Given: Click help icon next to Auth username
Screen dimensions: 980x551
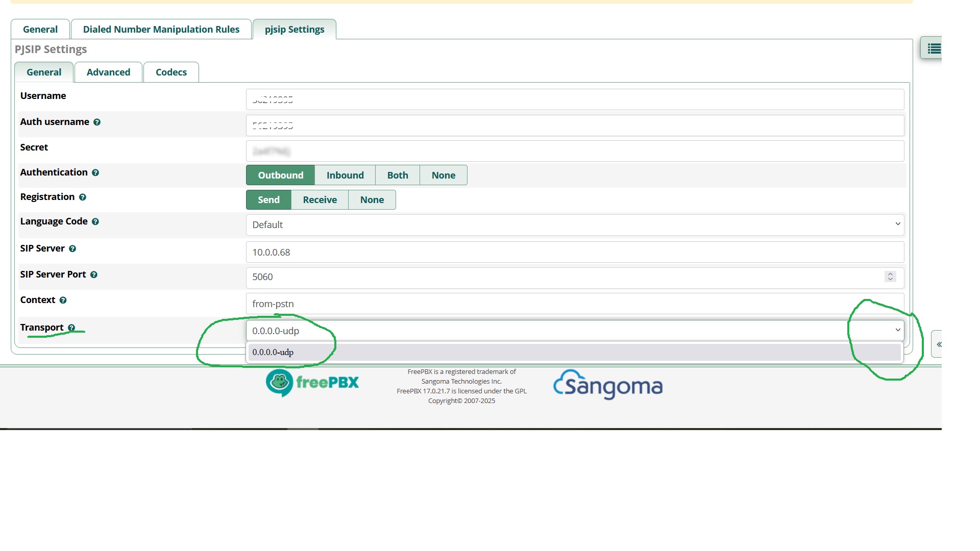Looking at the screenshot, I should [x=97, y=122].
